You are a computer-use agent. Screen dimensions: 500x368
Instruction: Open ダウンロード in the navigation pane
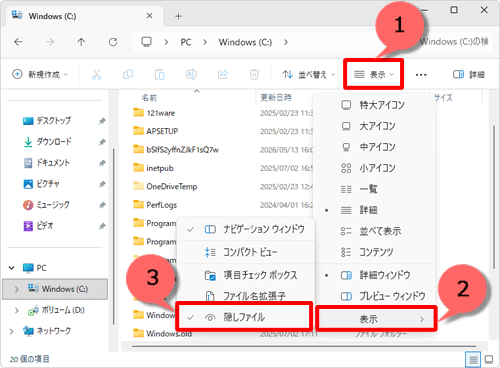(54, 142)
